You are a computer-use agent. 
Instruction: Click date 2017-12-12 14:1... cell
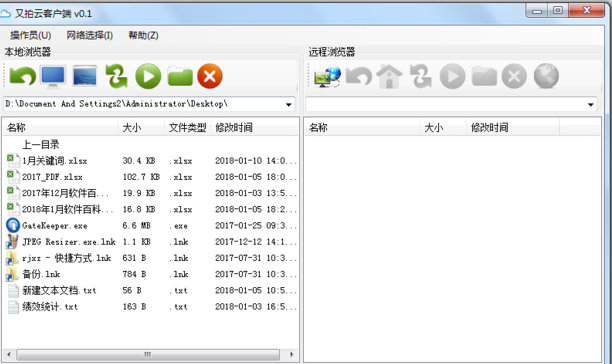[x=256, y=242]
